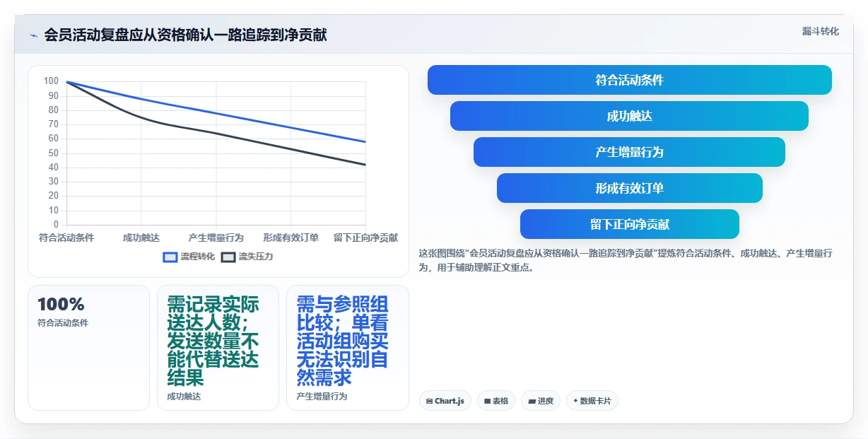Screen dimensions: 868x439
Task: Click the 符合活动条件 x-axis label
Action: pos(66,238)
